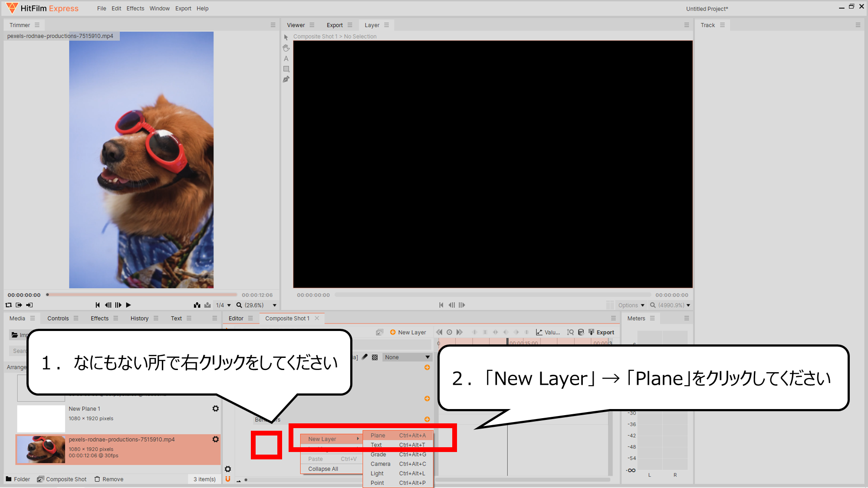The image size is (868, 488).
Task: Open Viewer zoom (4990.9%) dropdown
Action: pyautogui.click(x=670, y=305)
